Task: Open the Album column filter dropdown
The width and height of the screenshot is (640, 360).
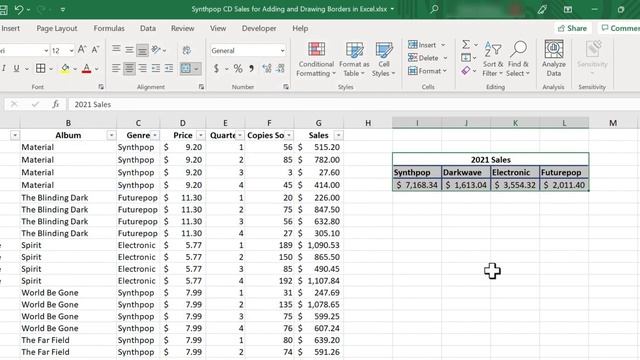Action: 111,135
